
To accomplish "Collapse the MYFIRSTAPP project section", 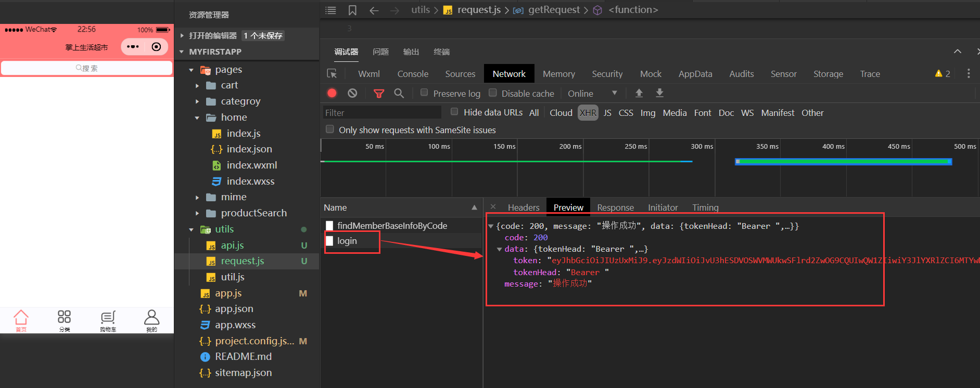I will tap(182, 52).
